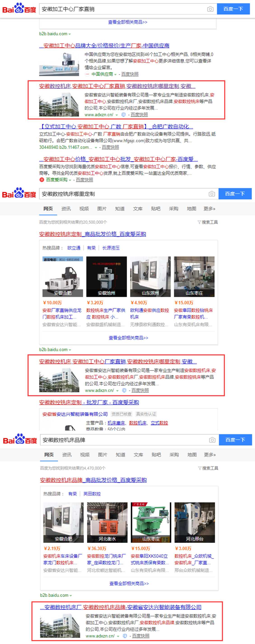255x644 pixels.
Task: Open 安徽池州 product thumbnail
Action: point(107,277)
